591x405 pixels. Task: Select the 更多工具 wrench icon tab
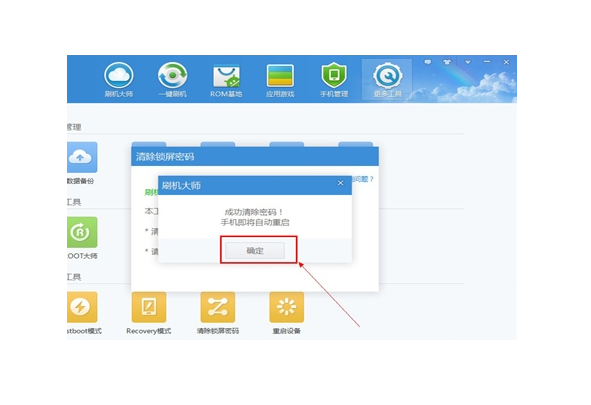[x=387, y=80]
